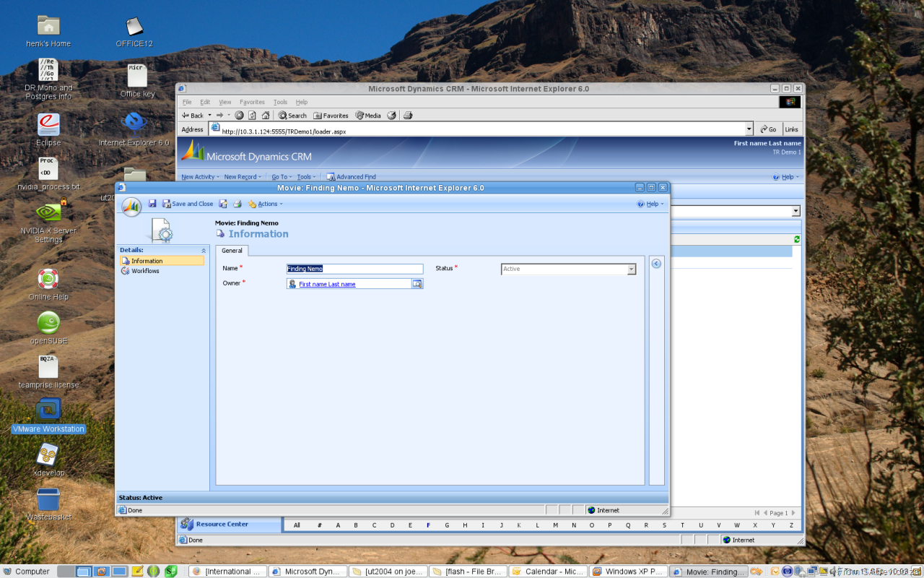Click the green refresh icon in CRM grid
Screen dimensions: 924x578
tap(797, 239)
